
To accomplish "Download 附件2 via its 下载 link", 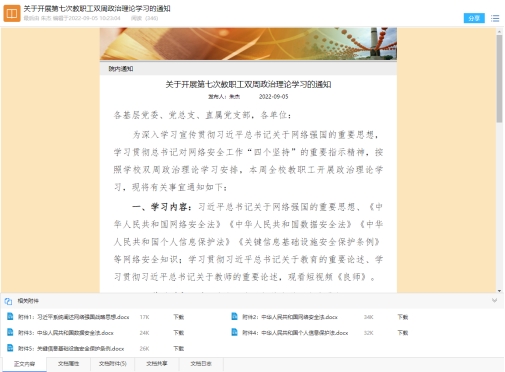I will (403, 317).
